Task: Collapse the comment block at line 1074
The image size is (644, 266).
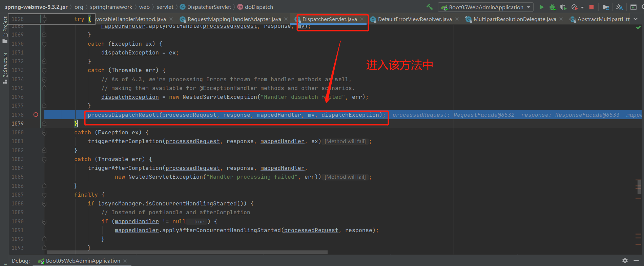Action: click(44, 79)
